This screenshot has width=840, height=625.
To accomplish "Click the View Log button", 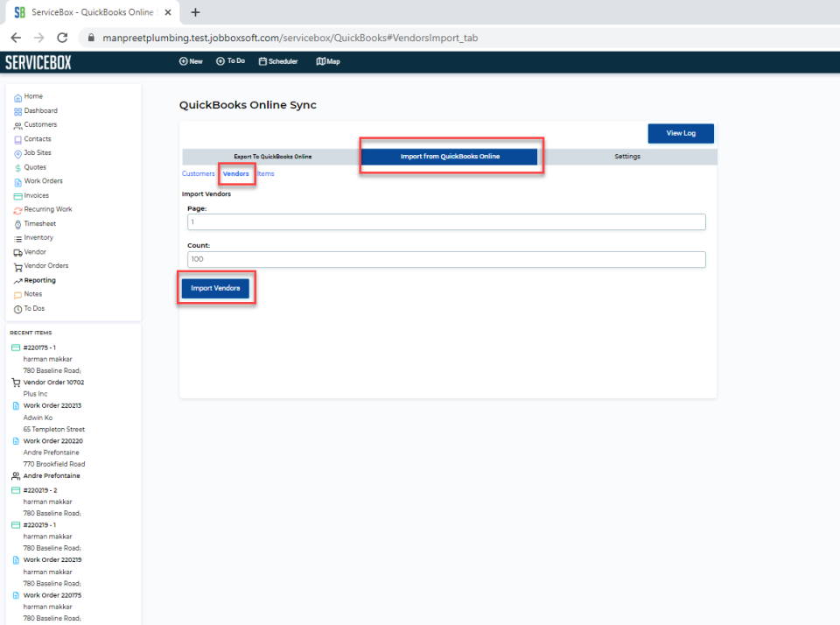I will click(681, 133).
